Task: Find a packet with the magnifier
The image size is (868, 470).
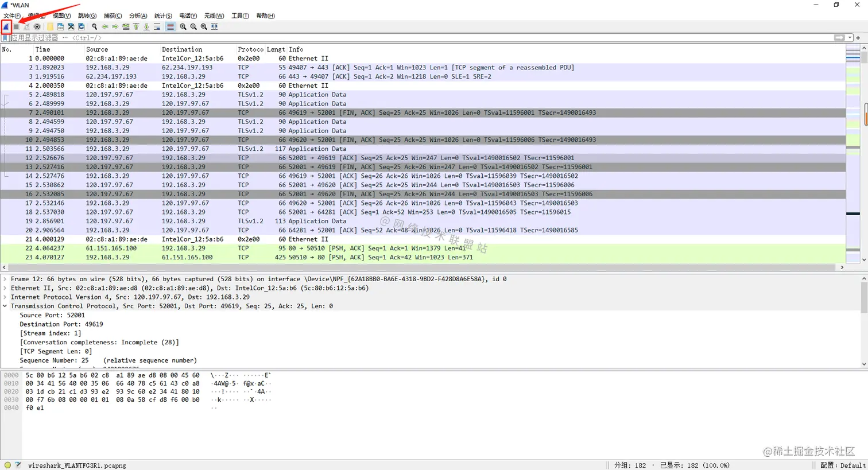Action: (x=94, y=26)
